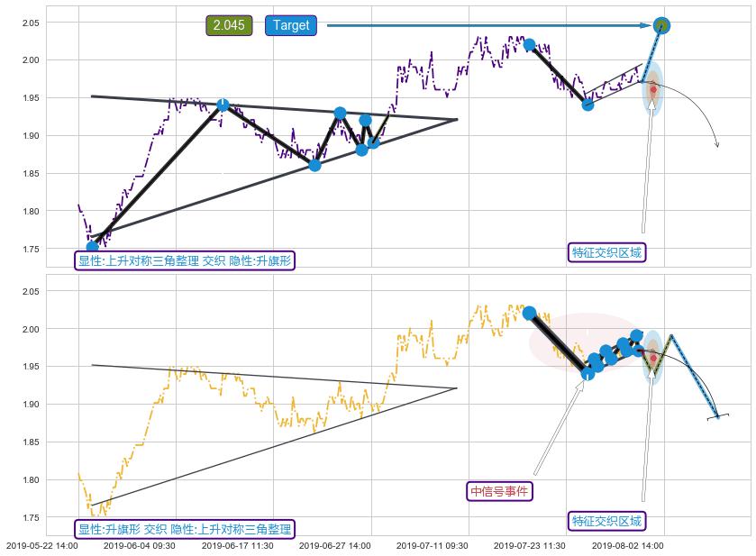Click the curved arrow's tip in the top chart
756x556 pixels.
click(717, 147)
